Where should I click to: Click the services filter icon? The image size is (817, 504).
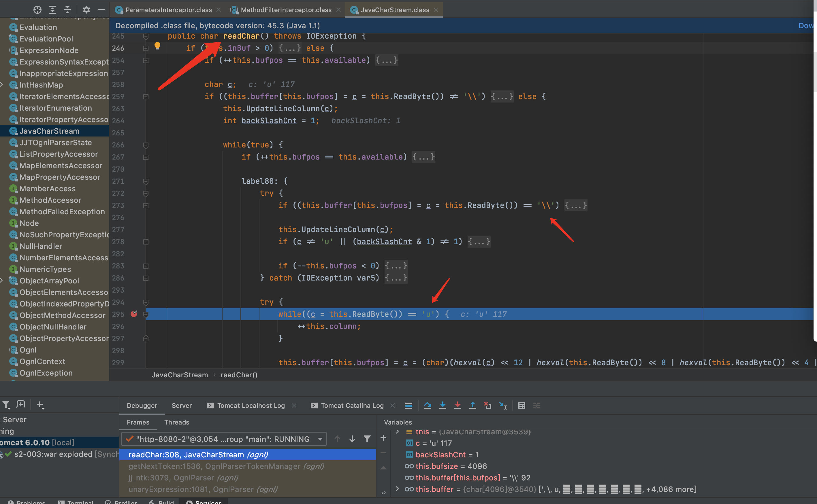point(6,405)
